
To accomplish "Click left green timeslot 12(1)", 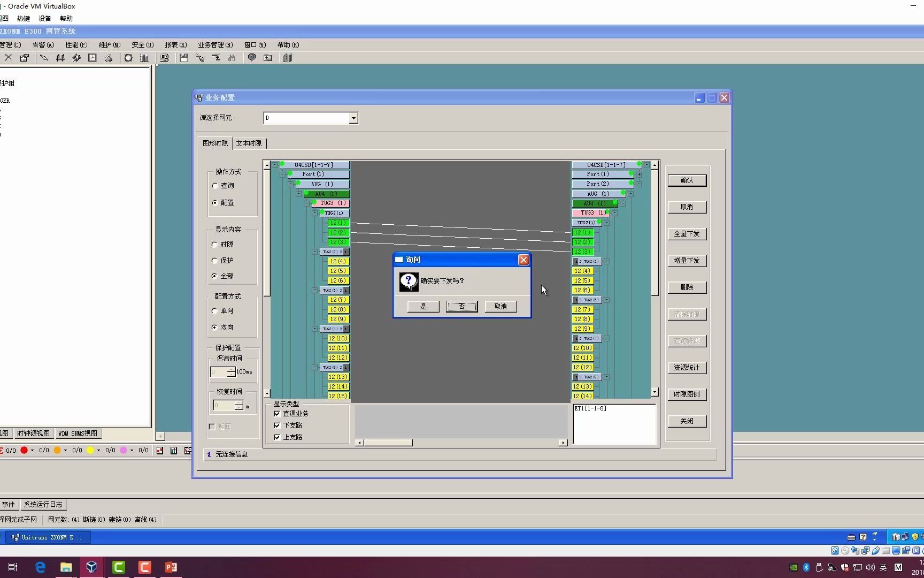I will (x=338, y=223).
